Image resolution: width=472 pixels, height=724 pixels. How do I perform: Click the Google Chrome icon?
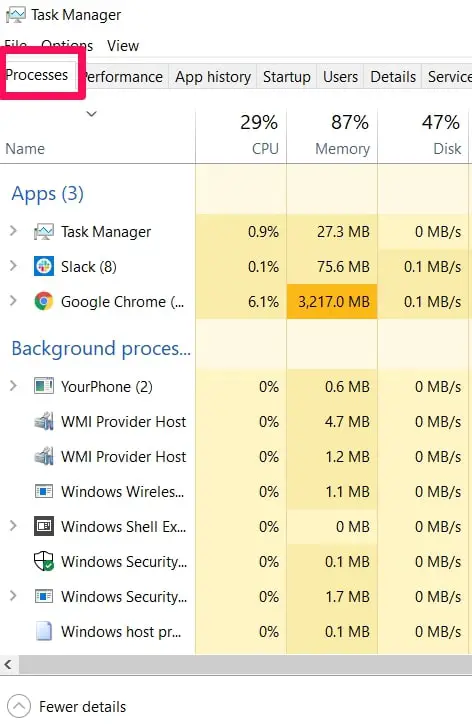pos(44,302)
